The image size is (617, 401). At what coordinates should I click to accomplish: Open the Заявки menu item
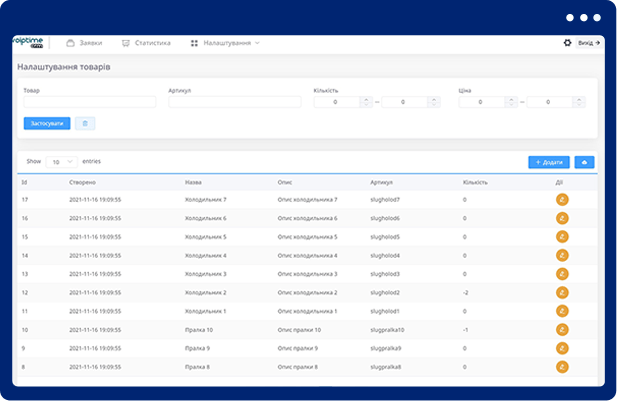pos(84,43)
